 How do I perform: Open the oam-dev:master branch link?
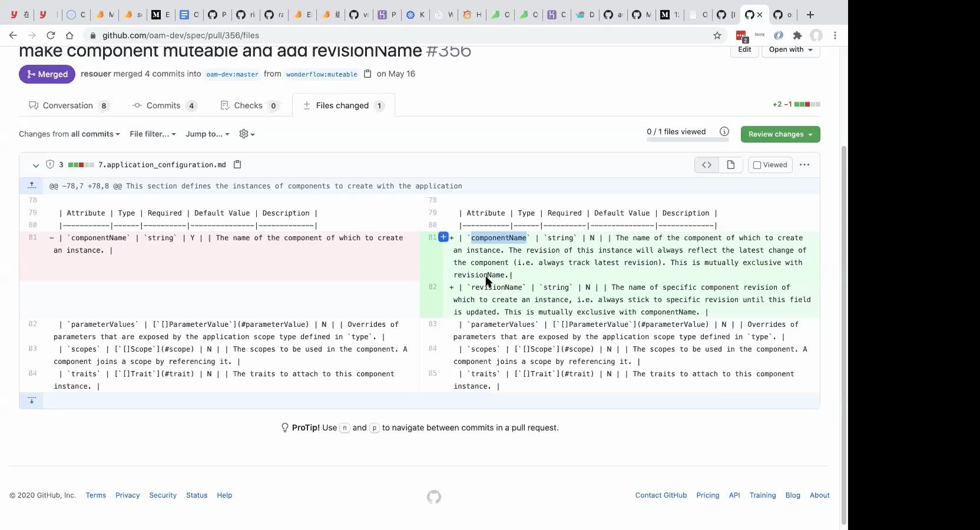232,74
